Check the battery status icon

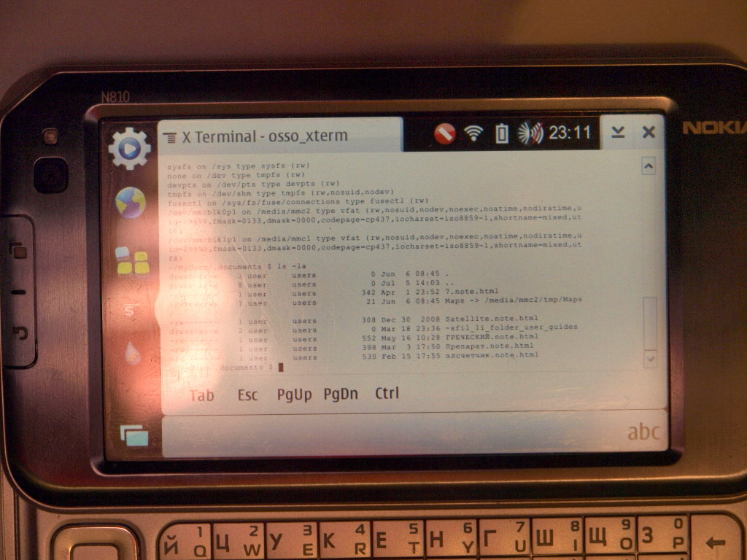pyautogui.click(x=502, y=133)
